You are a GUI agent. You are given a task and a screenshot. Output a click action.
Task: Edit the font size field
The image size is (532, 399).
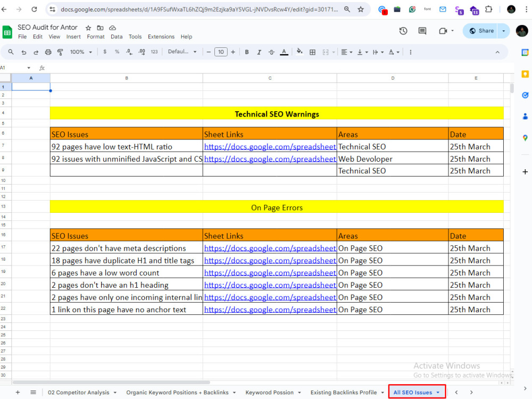click(221, 52)
